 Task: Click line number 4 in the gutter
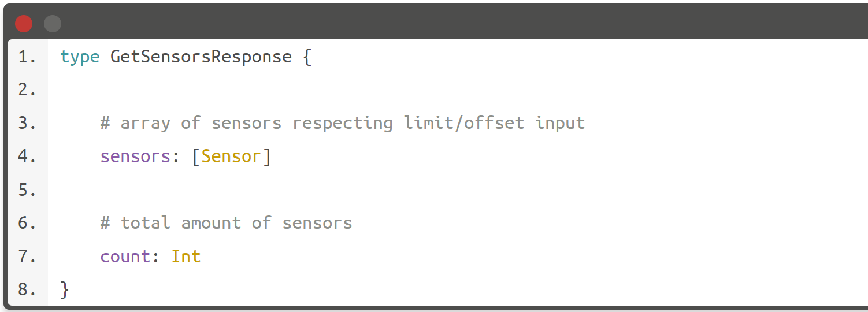(27, 157)
